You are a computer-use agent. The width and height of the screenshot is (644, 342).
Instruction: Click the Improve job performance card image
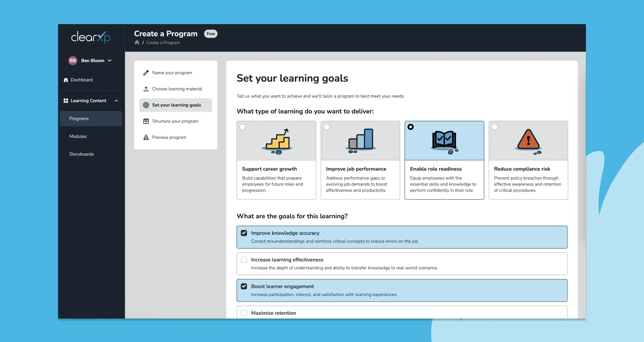(x=360, y=141)
